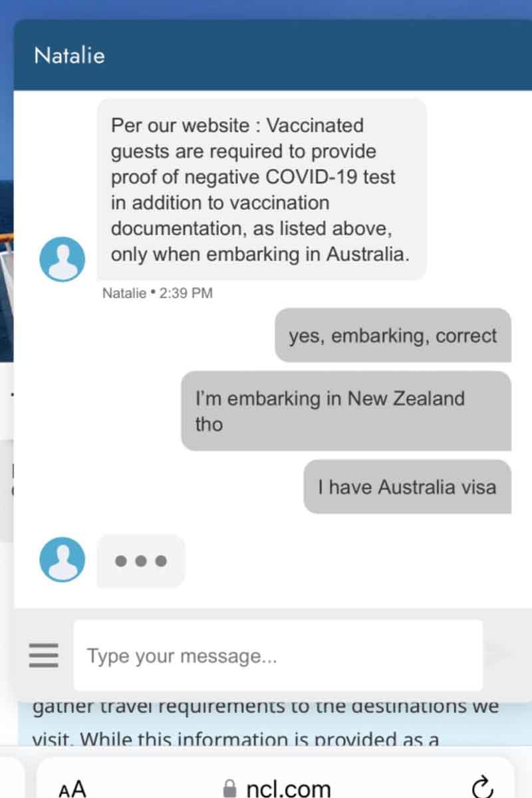Select the 'I'm embarking in New Zealand' message
Viewport: 532px width, 798px height.
click(x=346, y=411)
